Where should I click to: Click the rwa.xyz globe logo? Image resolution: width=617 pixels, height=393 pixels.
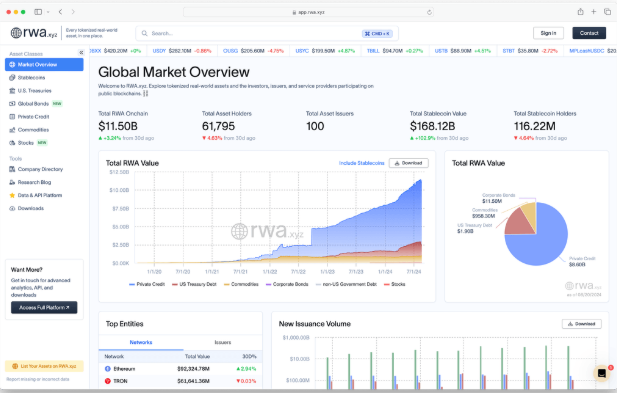click(16, 33)
